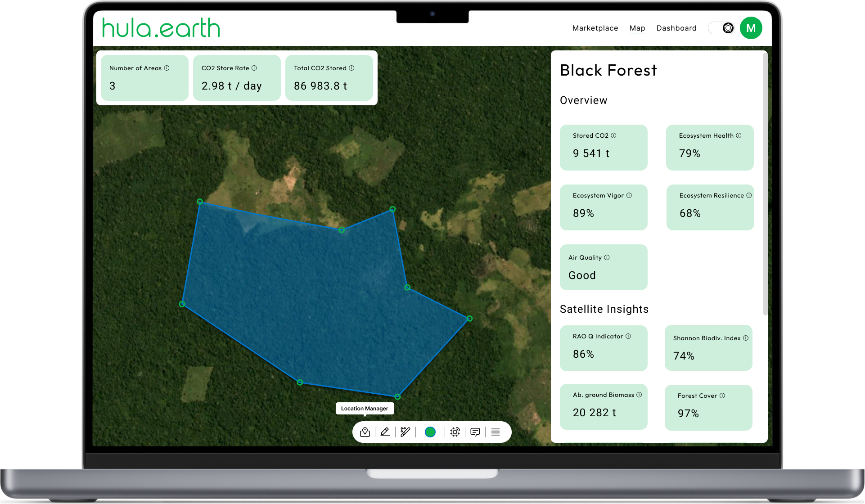Select the bottom polygon vertex handle
This screenshot has width=865, height=504.
[x=398, y=396]
